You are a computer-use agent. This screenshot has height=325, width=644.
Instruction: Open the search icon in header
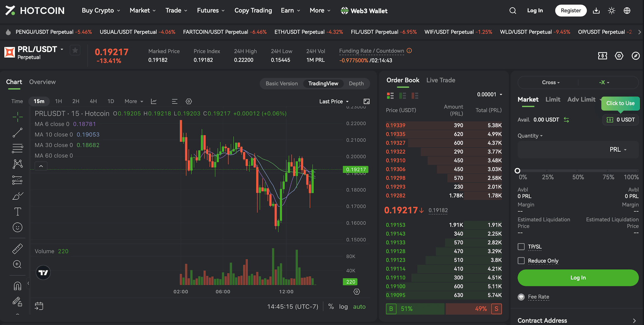point(513,11)
